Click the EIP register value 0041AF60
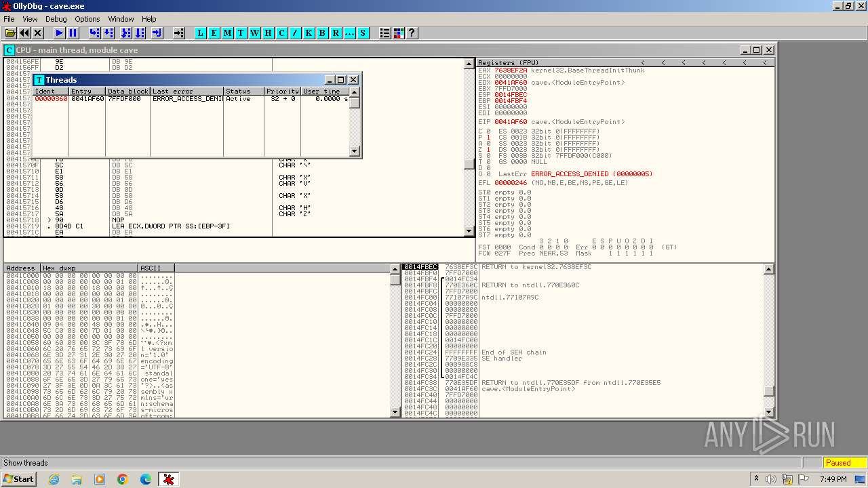The image size is (868, 488). pyautogui.click(x=511, y=122)
